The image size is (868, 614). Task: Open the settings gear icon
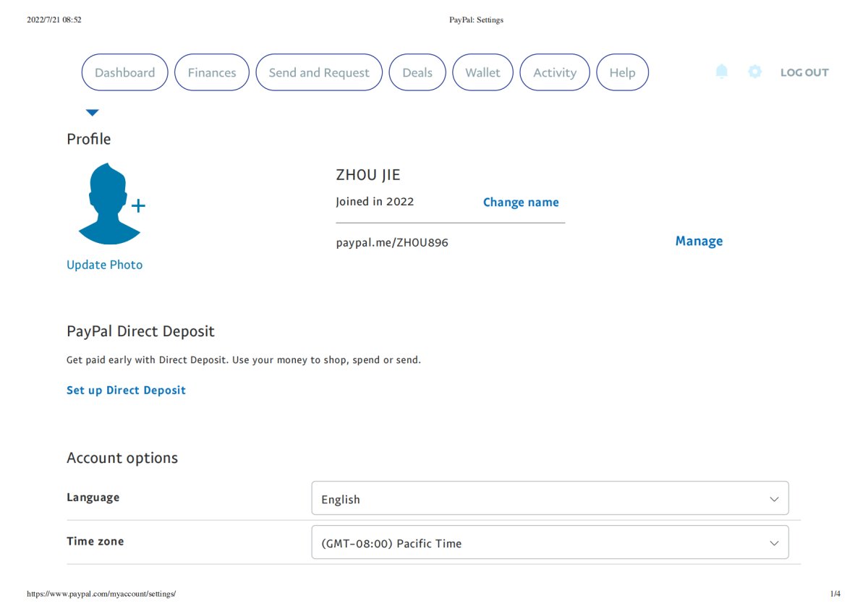[x=754, y=72]
